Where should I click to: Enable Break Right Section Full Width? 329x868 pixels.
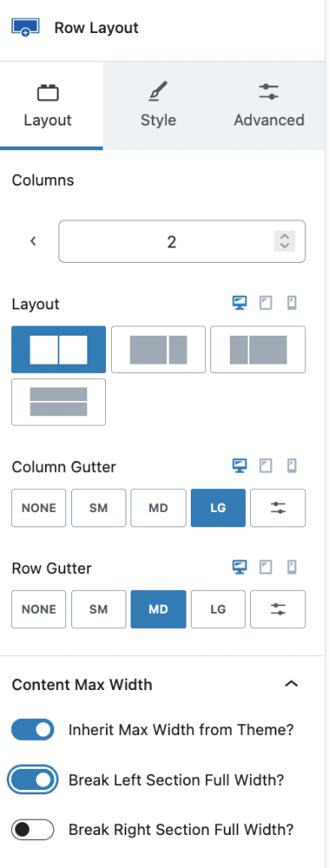tap(33, 830)
